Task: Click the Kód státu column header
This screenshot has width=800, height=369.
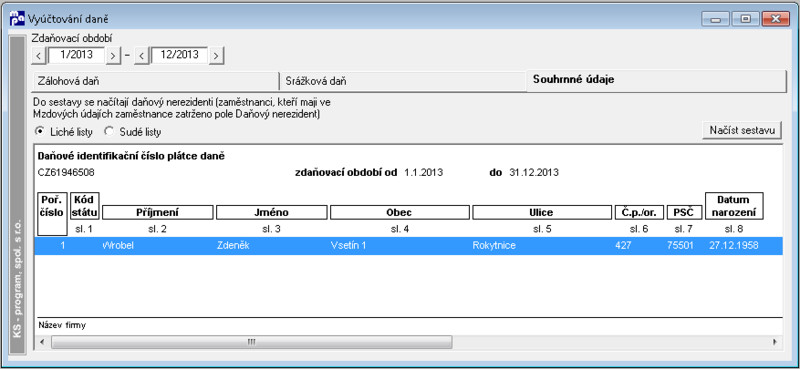Action: point(85,206)
